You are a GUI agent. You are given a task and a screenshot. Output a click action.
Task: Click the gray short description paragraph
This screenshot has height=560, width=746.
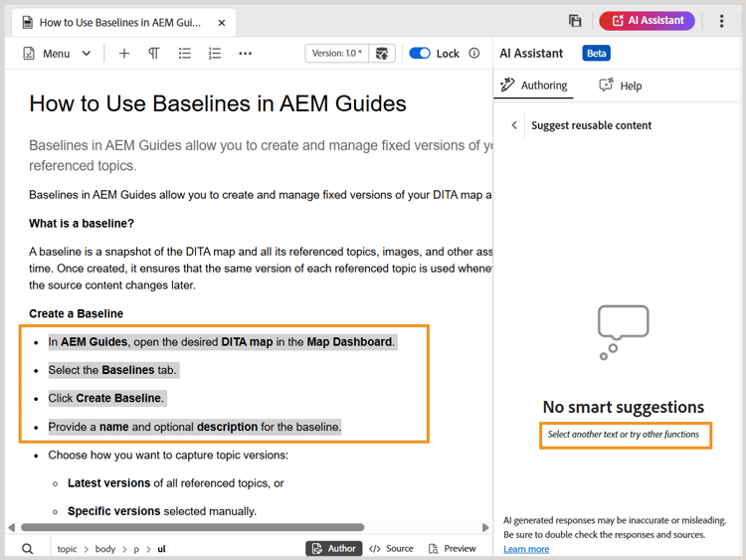(261, 155)
